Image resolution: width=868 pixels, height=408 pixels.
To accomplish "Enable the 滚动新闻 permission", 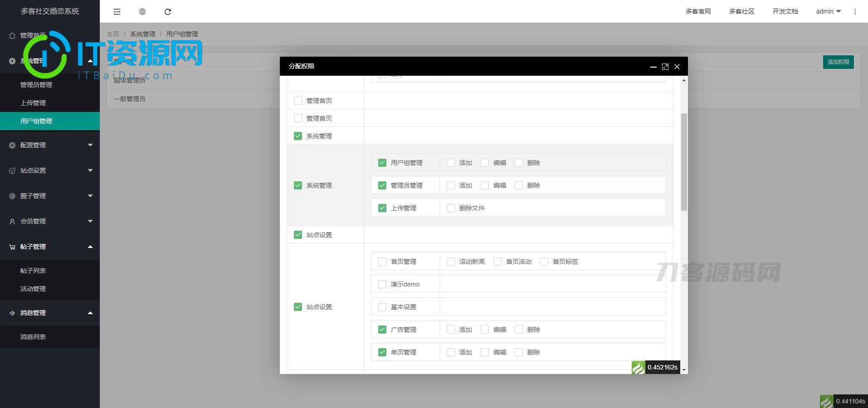I will coord(451,262).
